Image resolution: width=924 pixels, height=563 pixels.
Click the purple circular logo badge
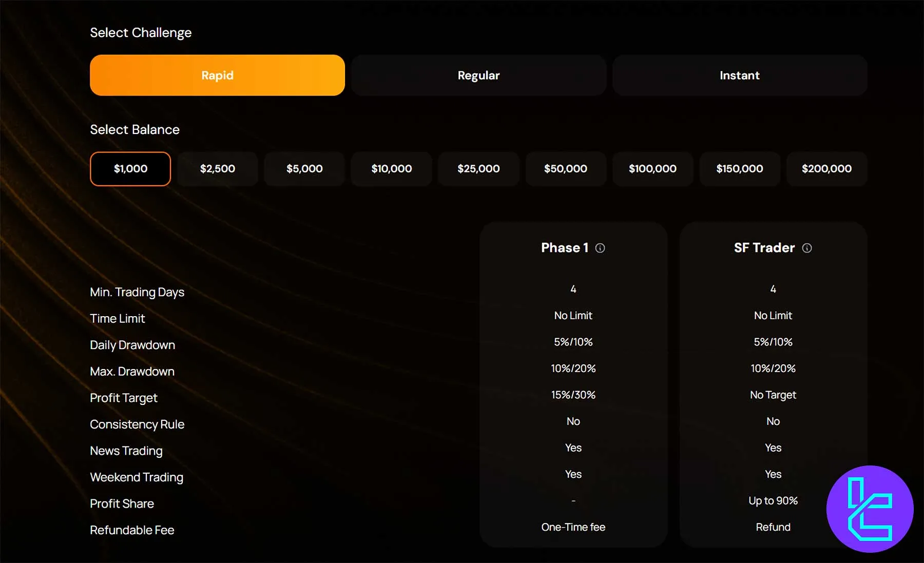(870, 509)
